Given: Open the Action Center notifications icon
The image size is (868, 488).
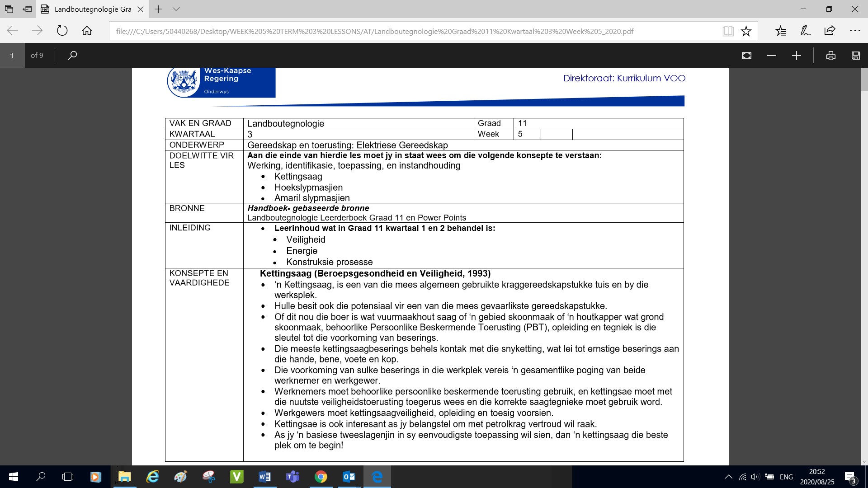Looking at the screenshot, I should (x=850, y=477).
